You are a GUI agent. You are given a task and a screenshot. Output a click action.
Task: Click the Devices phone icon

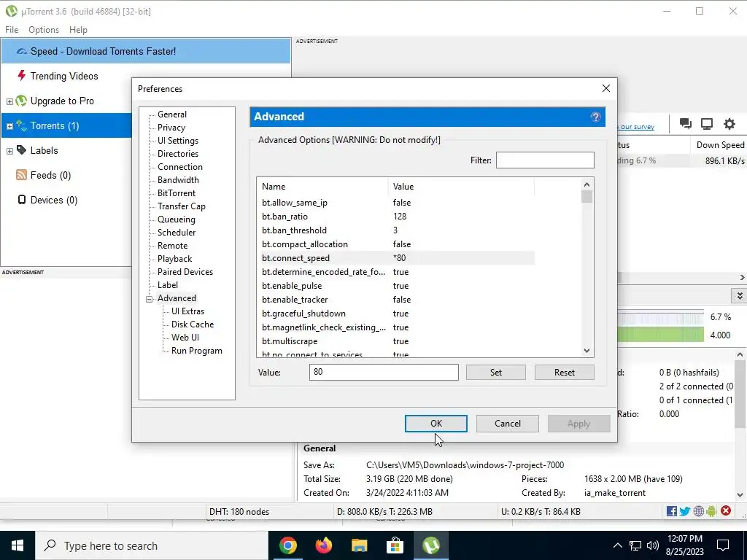point(21,200)
